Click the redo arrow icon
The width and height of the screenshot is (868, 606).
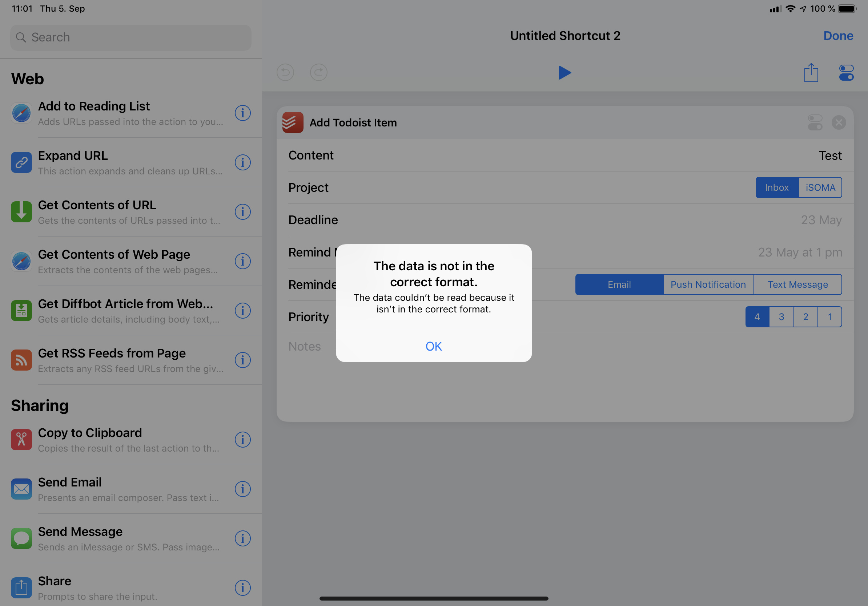(319, 72)
